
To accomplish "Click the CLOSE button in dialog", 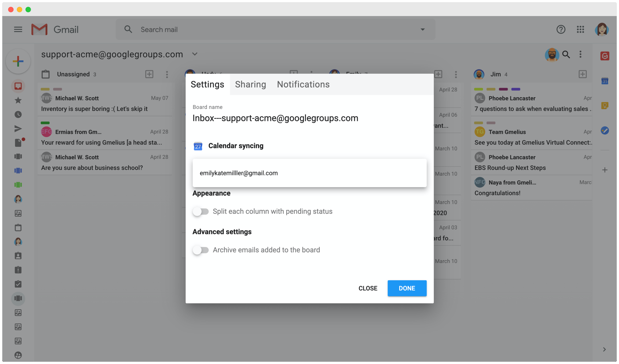I will (x=368, y=288).
